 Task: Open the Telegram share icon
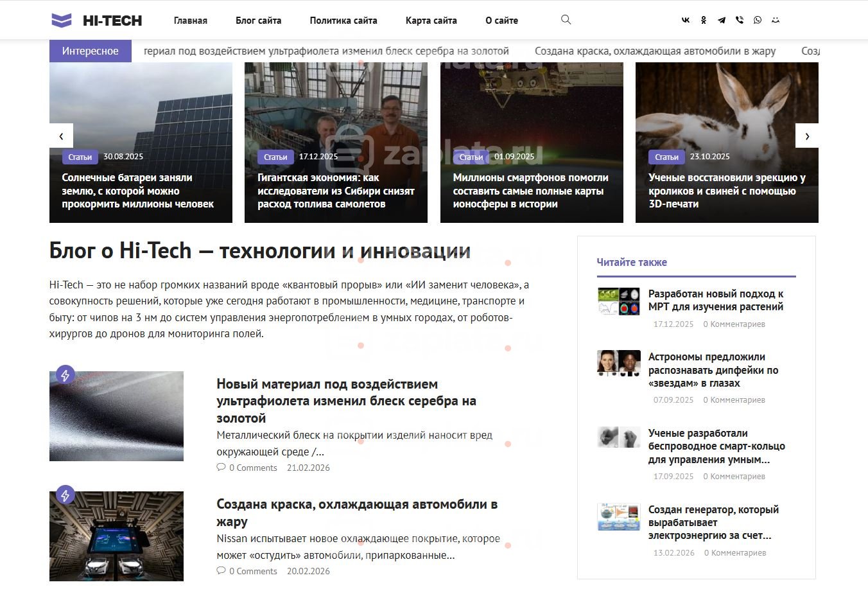tap(722, 20)
